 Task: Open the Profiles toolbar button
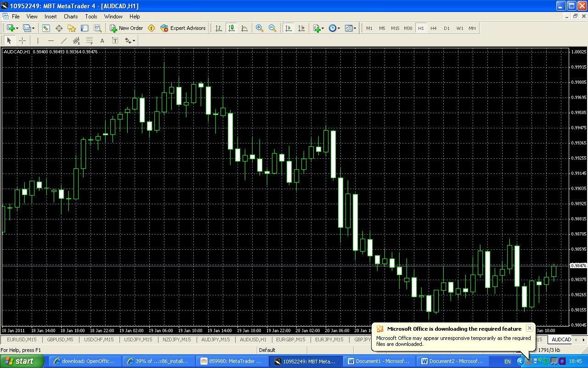tap(27, 28)
